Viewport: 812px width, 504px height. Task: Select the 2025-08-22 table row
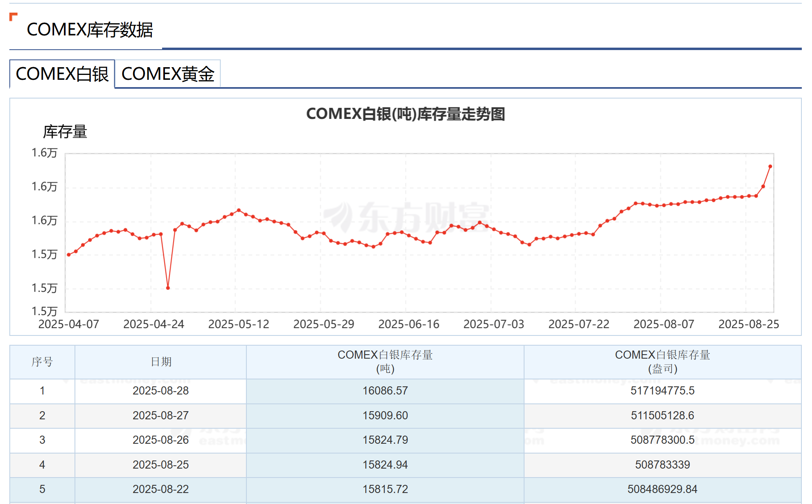click(x=161, y=489)
